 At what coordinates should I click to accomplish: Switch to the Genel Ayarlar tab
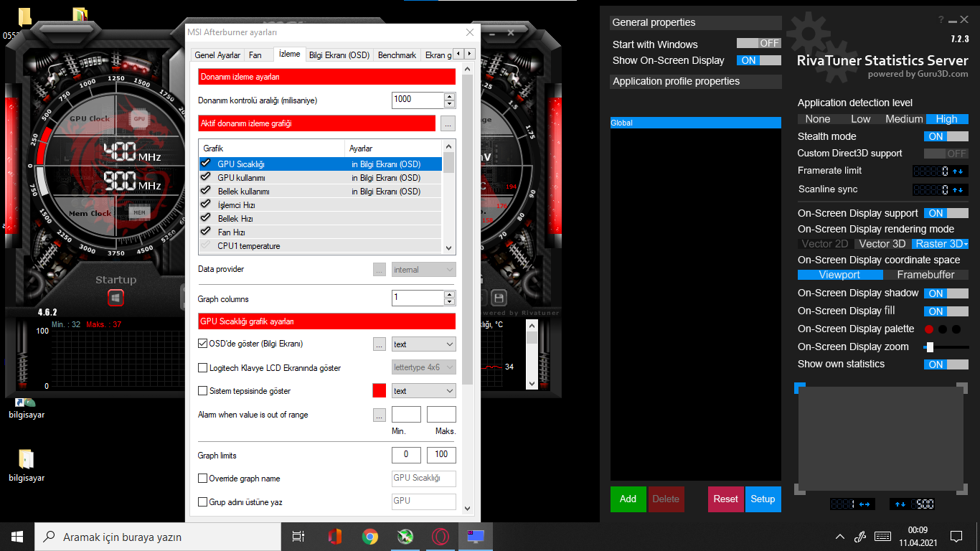tap(217, 55)
